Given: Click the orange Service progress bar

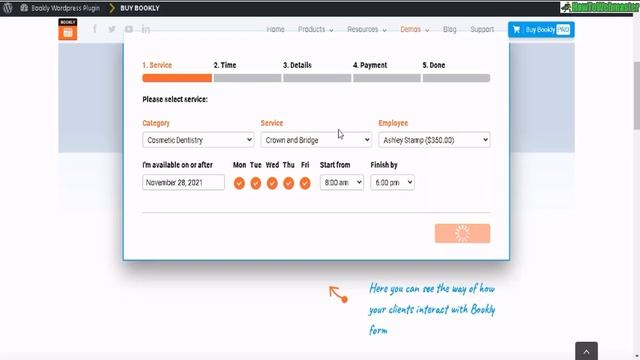Looking at the screenshot, I should [x=177, y=78].
